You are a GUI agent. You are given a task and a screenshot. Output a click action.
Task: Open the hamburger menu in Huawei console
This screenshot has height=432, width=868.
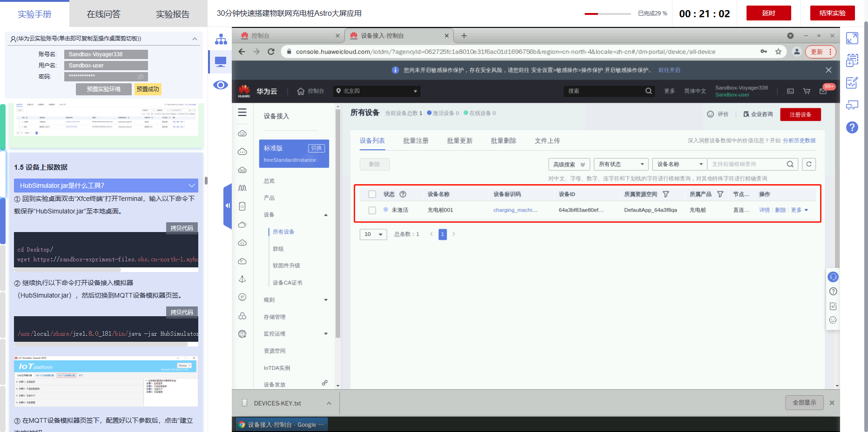coord(242,113)
